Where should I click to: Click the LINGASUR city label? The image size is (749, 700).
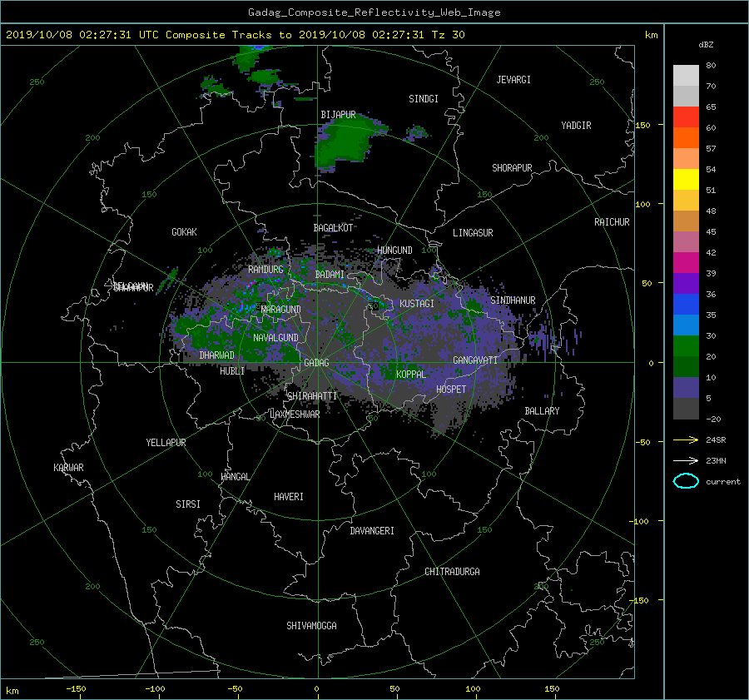pos(473,233)
